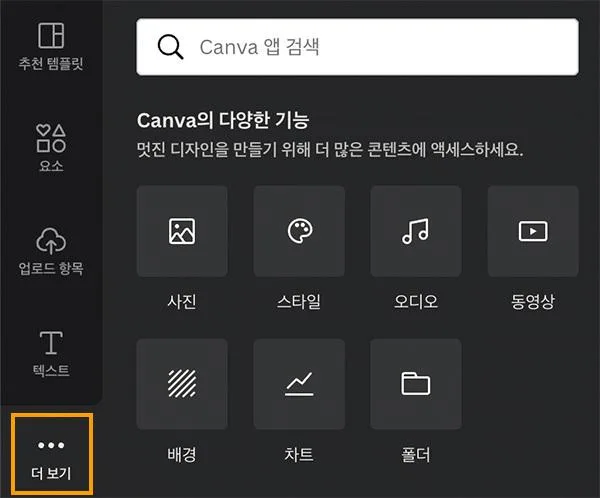
Task: Open the 오디오 music tile
Action: (416, 231)
